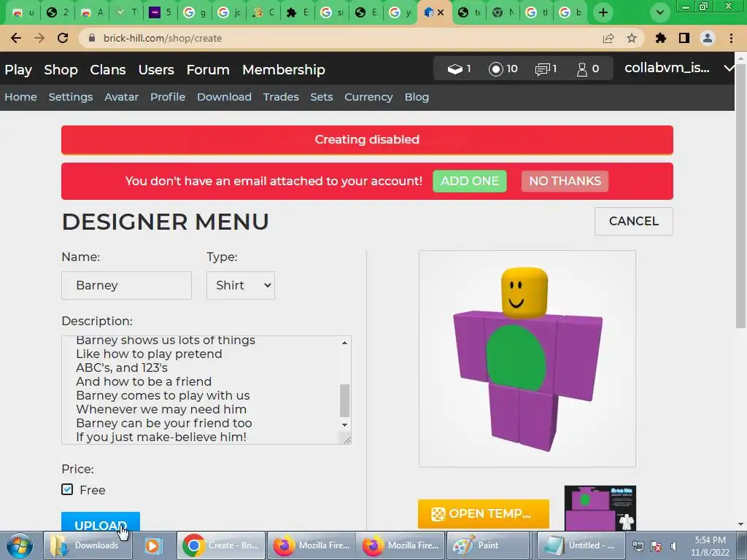Click the Windows Start orb

coord(20,545)
